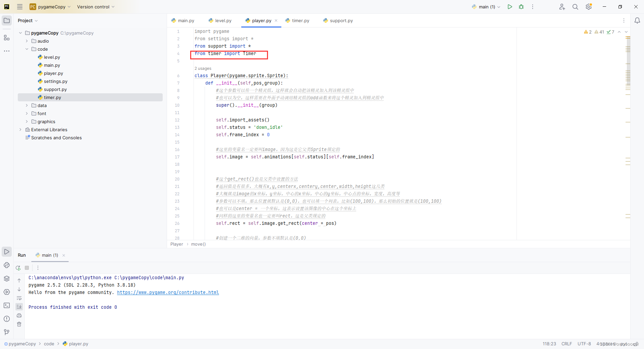This screenshot has width=644, height=349.
Task: Close main (1) run tab
Action: click(x=64, y=255)
